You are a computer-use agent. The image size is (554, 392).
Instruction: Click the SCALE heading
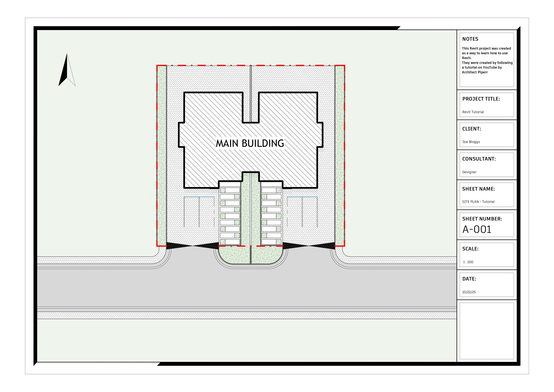coord(470,249)
